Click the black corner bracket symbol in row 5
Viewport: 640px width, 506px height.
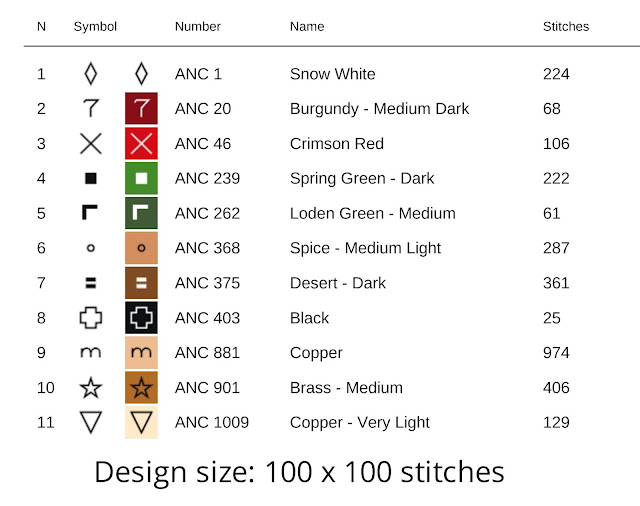pos(90,213)
